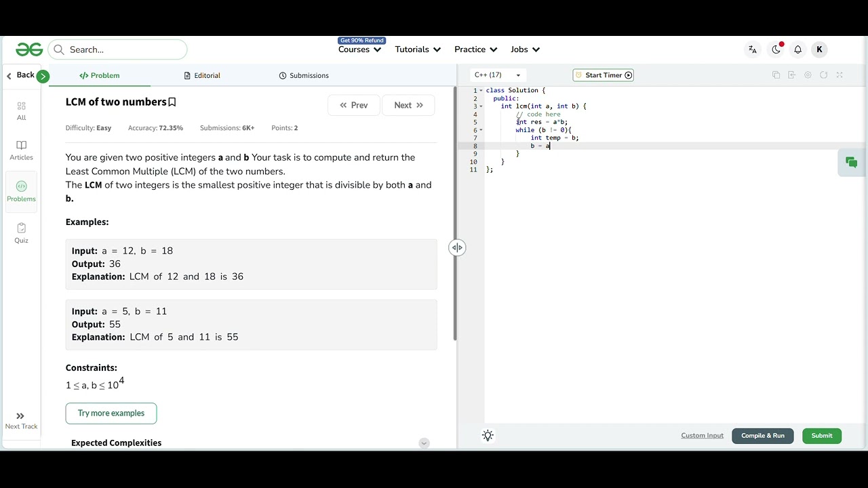Open the Tutorials dropdown menu
868x488 pixels.
coord(418,49)
